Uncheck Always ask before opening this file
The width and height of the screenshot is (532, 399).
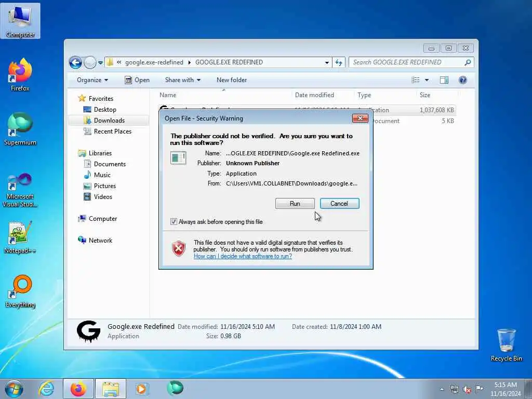click(x=174, y=221)
